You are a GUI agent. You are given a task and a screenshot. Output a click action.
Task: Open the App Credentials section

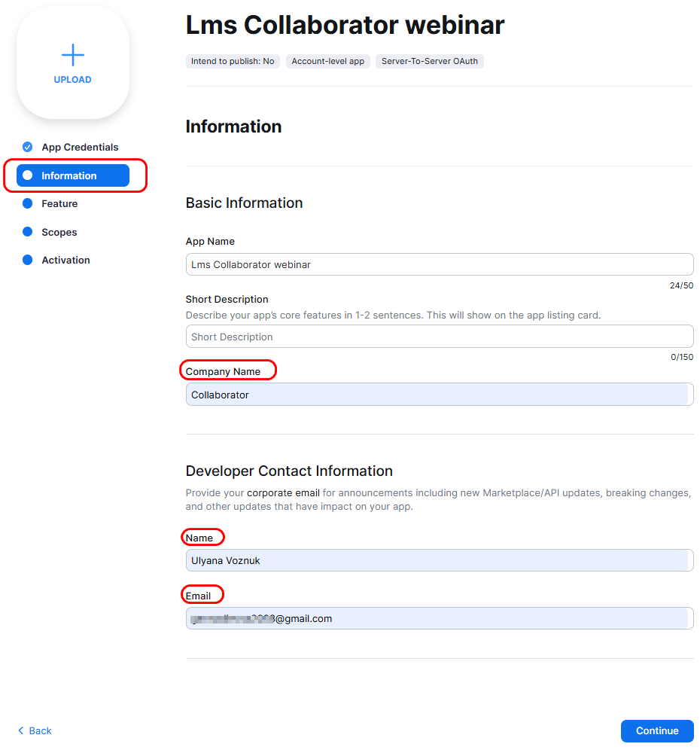pyautogui.click(x=80, y=147)
